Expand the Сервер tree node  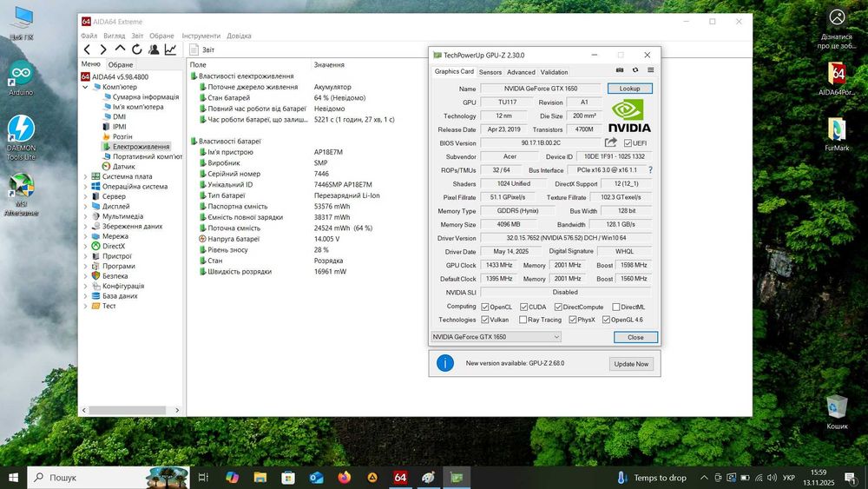coord(85,196)
